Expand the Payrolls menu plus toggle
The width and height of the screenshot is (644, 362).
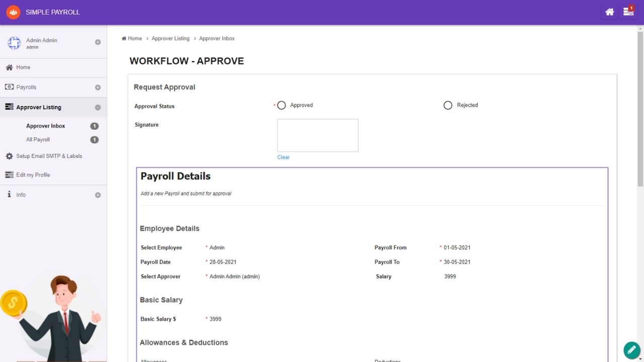pos(98,87)
